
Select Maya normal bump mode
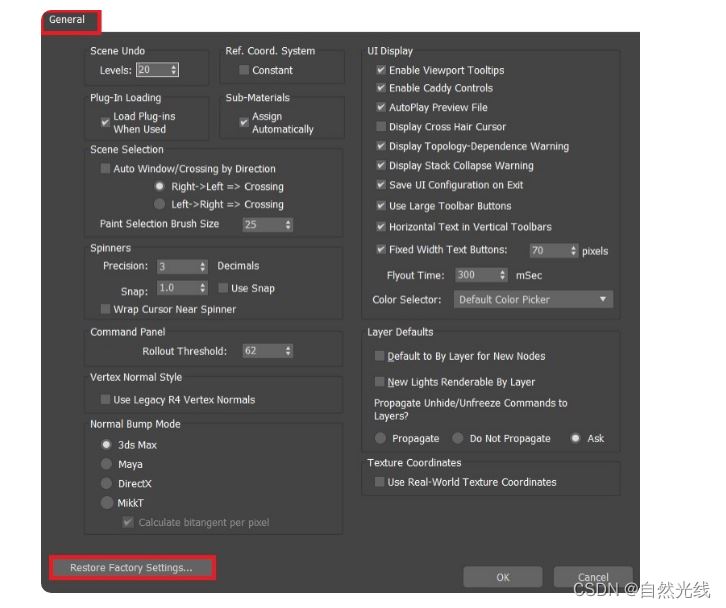point(107,464)
